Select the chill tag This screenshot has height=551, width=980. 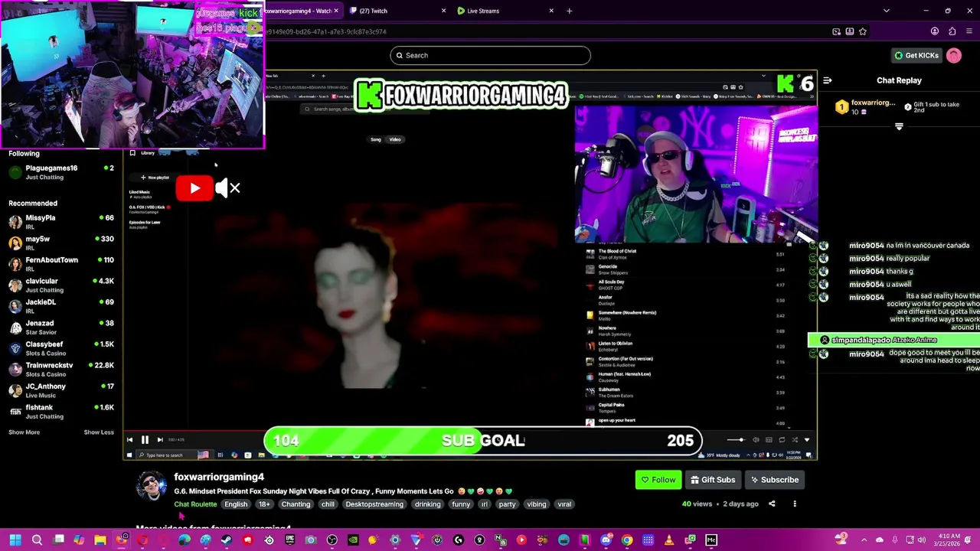(x=328, y=504)
